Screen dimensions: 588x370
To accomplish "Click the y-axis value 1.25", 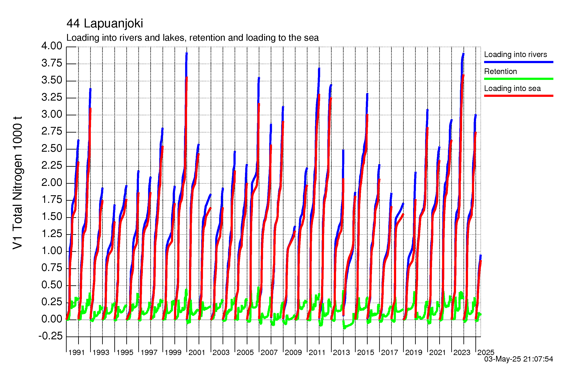I will point(52,234).
